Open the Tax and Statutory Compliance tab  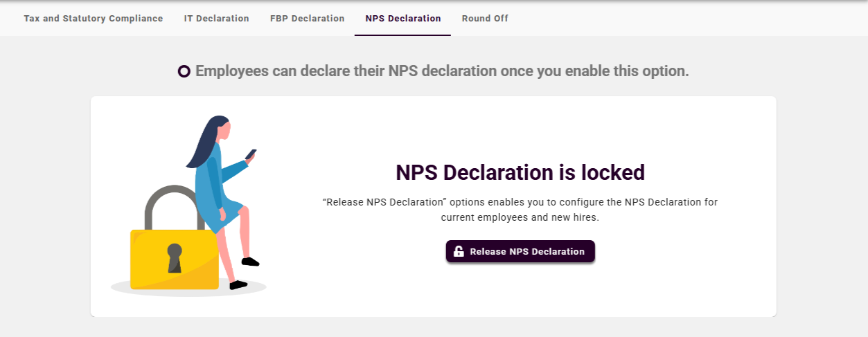(x=94, y=19)
